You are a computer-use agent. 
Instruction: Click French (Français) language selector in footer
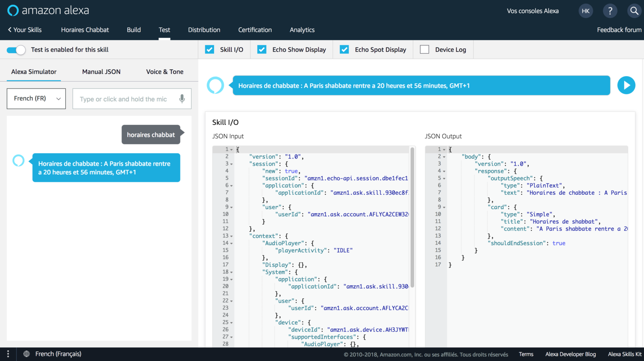pos(58,354)
